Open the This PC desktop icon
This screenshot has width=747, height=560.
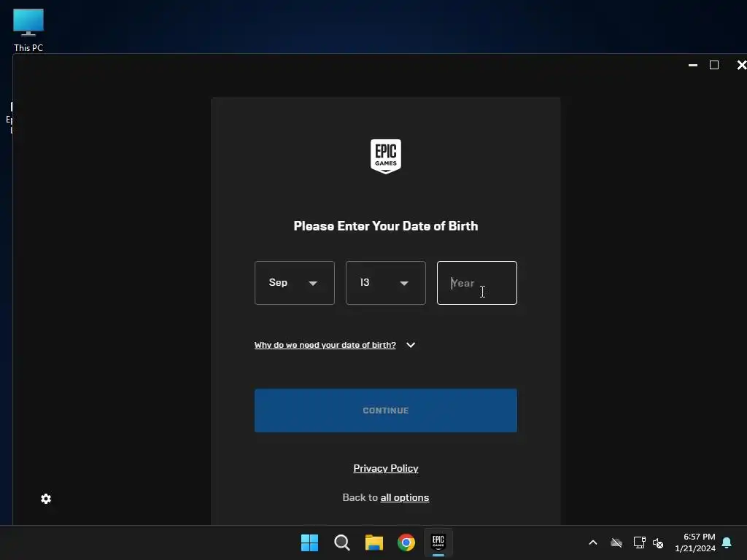point(28,30)
